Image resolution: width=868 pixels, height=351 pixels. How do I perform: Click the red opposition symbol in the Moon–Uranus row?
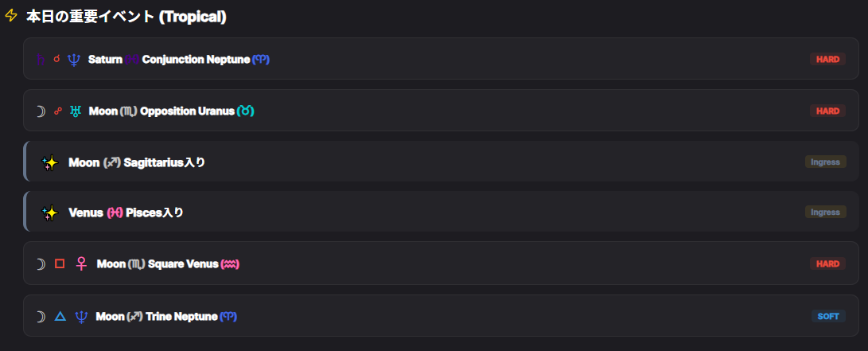click(57, 111)
